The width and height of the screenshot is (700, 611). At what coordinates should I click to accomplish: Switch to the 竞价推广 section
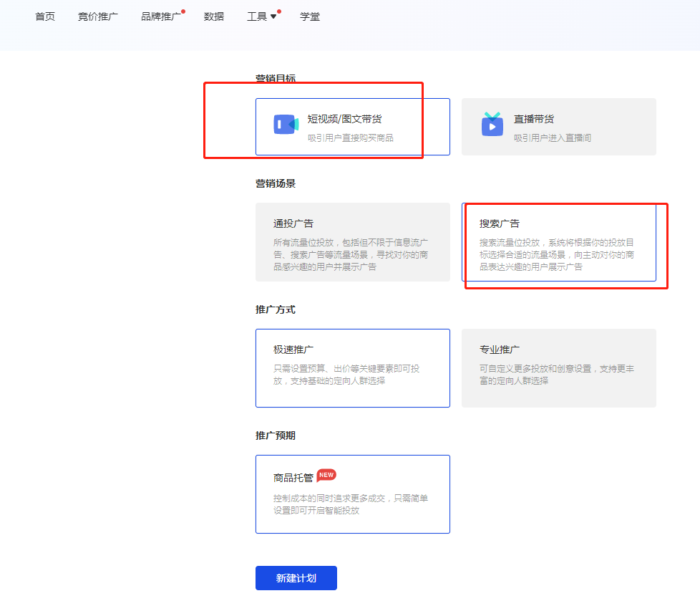coord(97,16)
